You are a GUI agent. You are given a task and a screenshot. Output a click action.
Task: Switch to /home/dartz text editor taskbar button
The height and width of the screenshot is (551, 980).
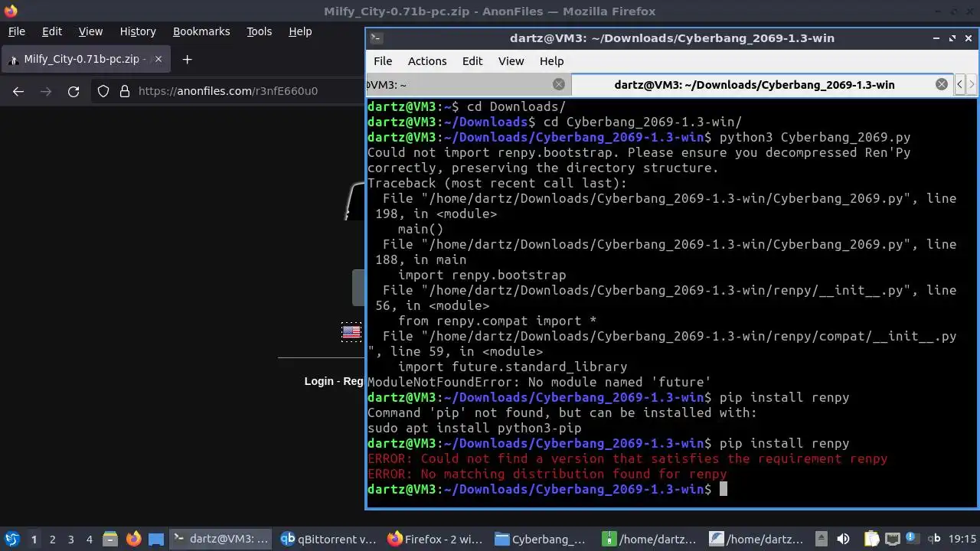[756, 539]
